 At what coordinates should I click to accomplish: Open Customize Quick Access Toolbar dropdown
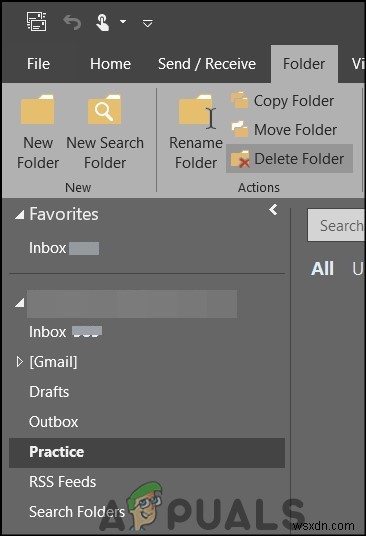tap(148, 23)
